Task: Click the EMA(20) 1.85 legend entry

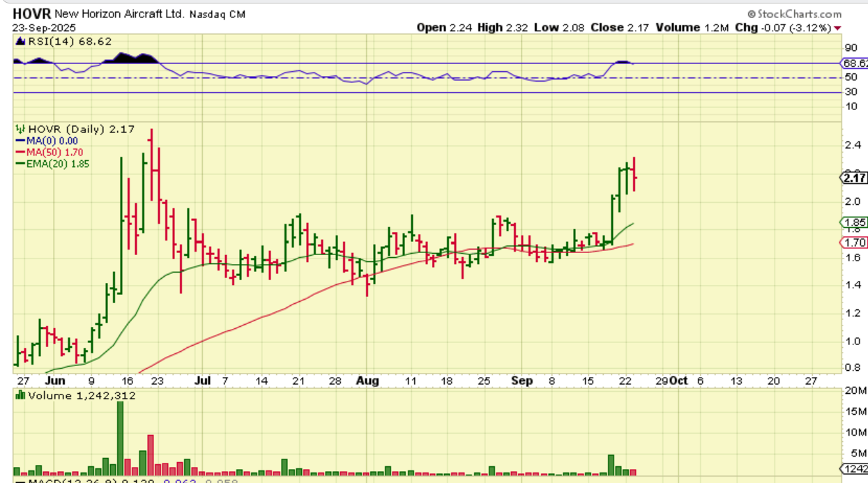Action: (58, 164)
